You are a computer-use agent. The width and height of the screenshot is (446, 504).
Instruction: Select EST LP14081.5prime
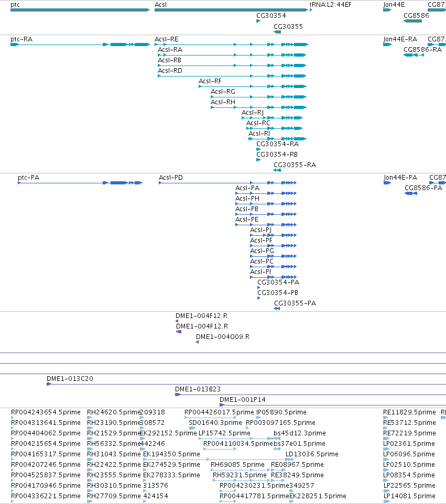[409, 496]
